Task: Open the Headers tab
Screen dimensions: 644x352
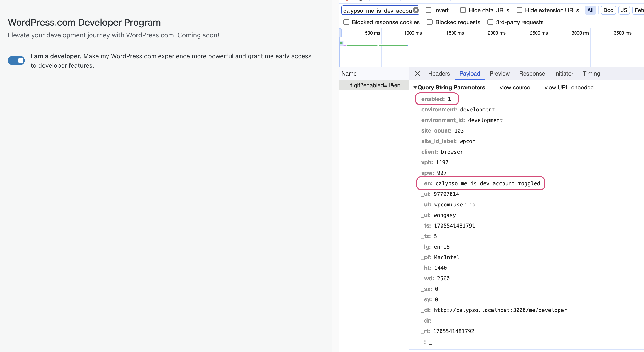Action: point(439,73)
